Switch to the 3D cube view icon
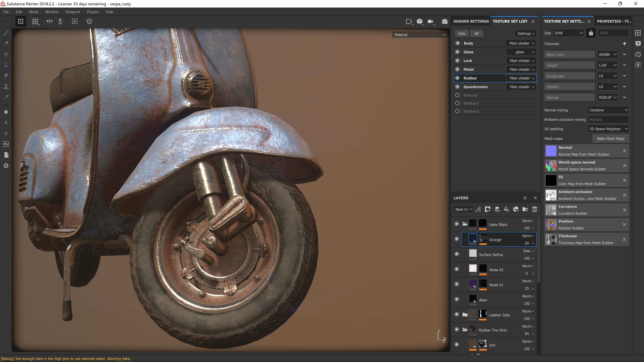The width and height of the screenshot is (644, 362). click(419, 21)
